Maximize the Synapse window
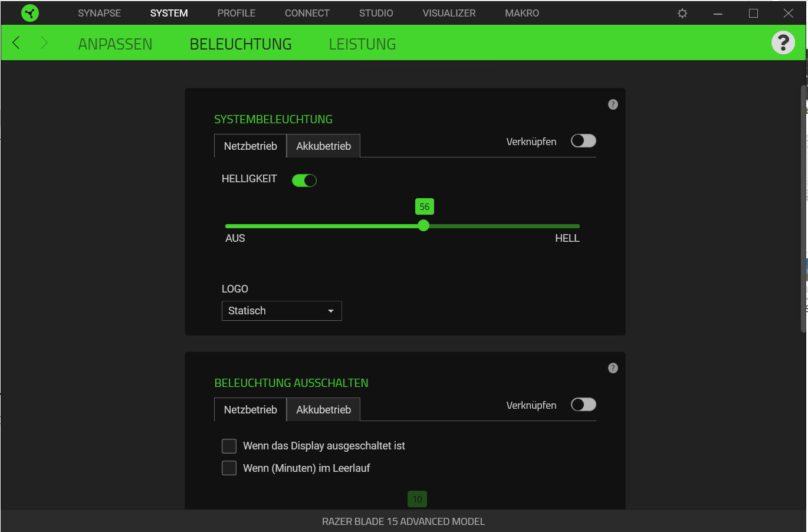 pyautogui.click(x=753, y=13)
